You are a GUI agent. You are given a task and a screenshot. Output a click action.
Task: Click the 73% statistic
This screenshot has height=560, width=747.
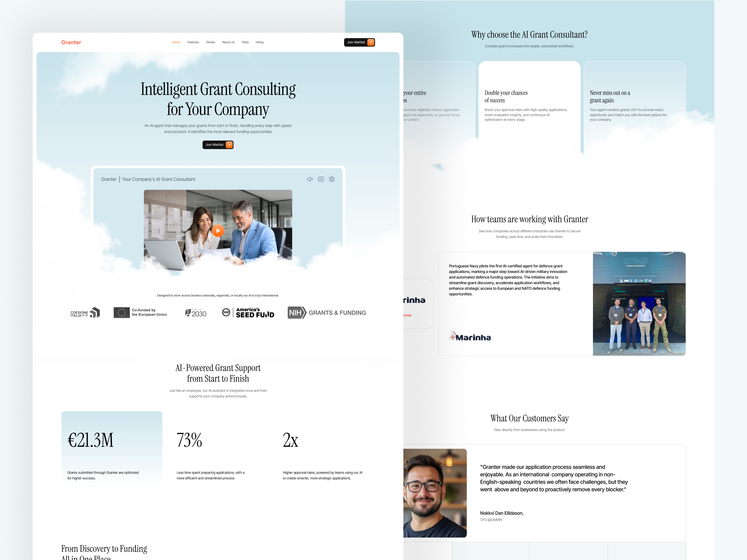coord(189,440)
